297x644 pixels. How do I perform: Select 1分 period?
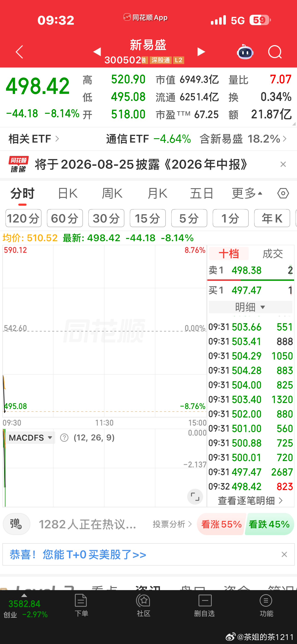pyautogui.click(x=231, y=218)
